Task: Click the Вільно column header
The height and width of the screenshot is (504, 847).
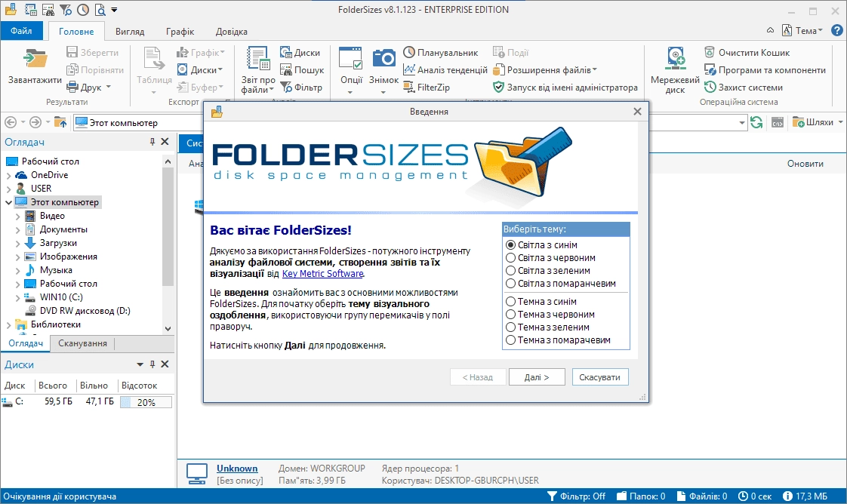Action: click(94, 386)
